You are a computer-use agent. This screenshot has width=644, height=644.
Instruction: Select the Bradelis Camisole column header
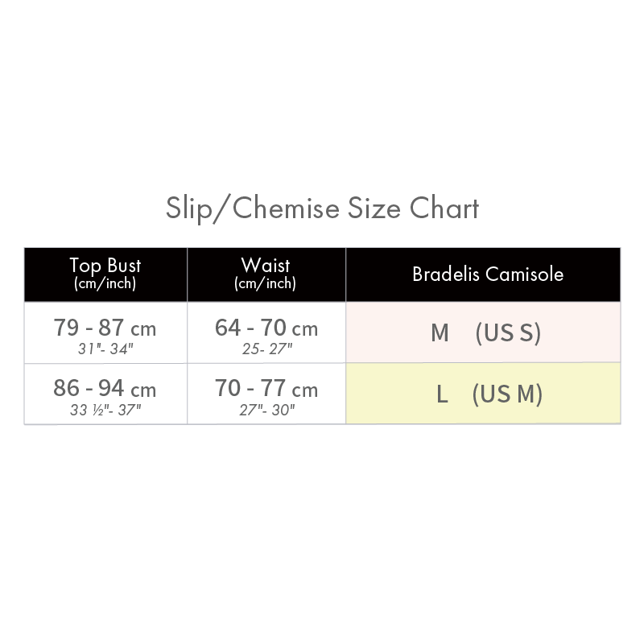(x=487, y=274)
